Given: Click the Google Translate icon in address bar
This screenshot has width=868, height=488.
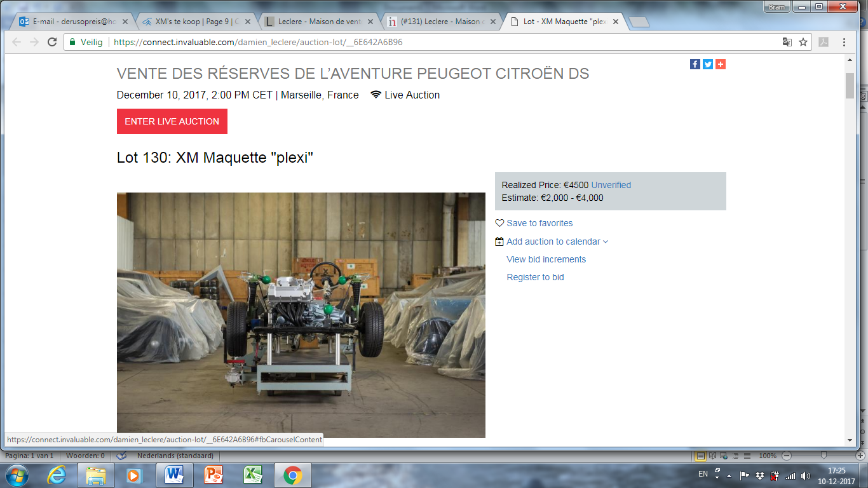Looking at the screenshot, I should pyautogui.click(x=787, y=42).
